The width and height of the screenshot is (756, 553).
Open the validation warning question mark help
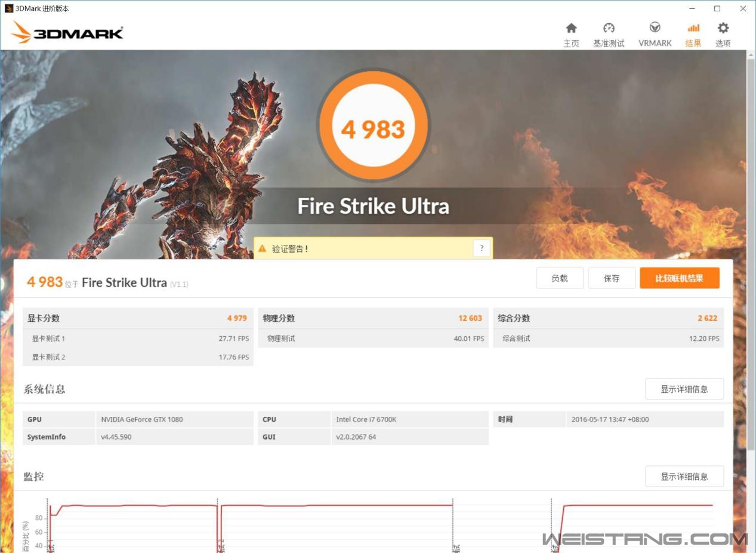pyautogui.click(x=482, y=248)
